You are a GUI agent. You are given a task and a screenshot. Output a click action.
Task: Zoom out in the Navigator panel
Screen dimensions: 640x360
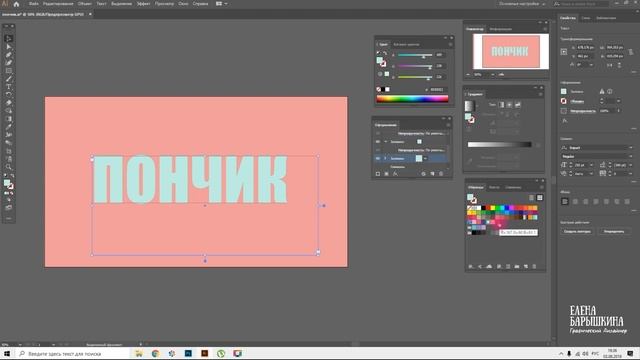point(468,75)
